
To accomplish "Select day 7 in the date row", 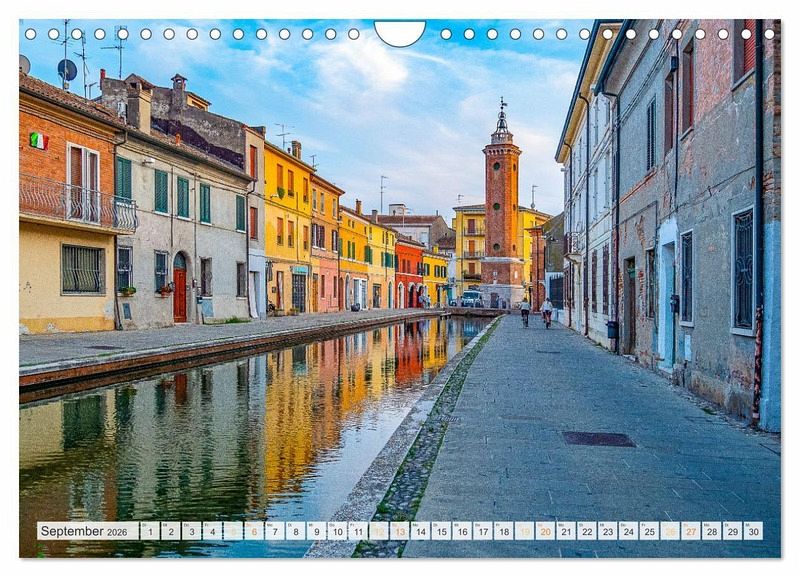I will (274, 531).
